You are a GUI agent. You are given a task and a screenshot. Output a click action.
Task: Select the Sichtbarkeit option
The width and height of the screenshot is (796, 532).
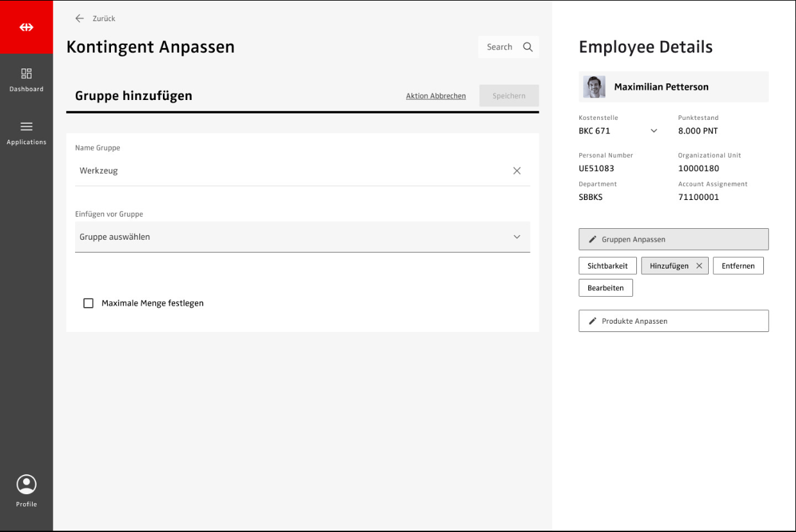click(607, 266)
